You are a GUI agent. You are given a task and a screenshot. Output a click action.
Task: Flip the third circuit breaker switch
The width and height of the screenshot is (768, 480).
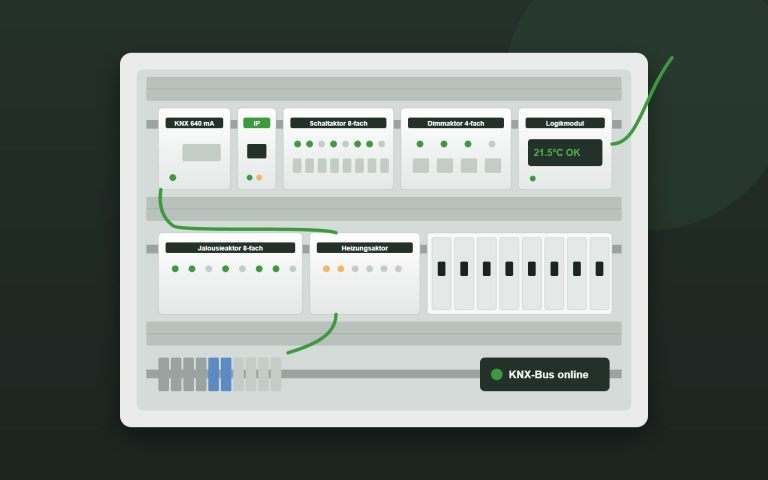pyautogui.click(x=486, y=269)
